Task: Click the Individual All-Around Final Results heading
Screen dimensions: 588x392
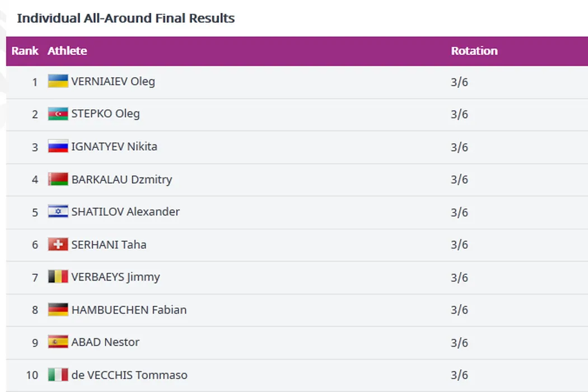Action: tap(126, 18)
